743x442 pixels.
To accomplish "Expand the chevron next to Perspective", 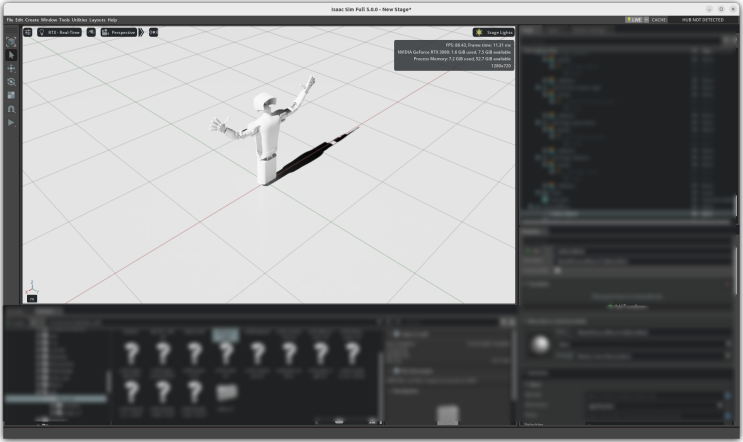I will [141, 32].
